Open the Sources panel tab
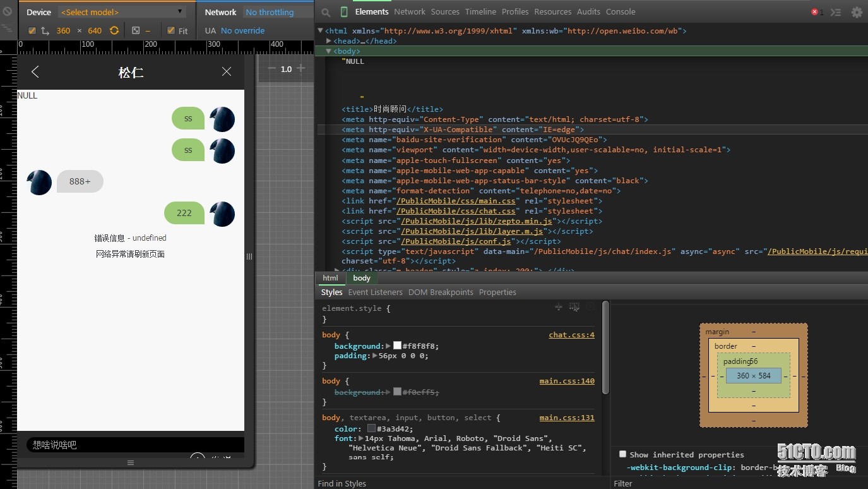The height and width of the screenshot is (489, 868). coord(445,11)
